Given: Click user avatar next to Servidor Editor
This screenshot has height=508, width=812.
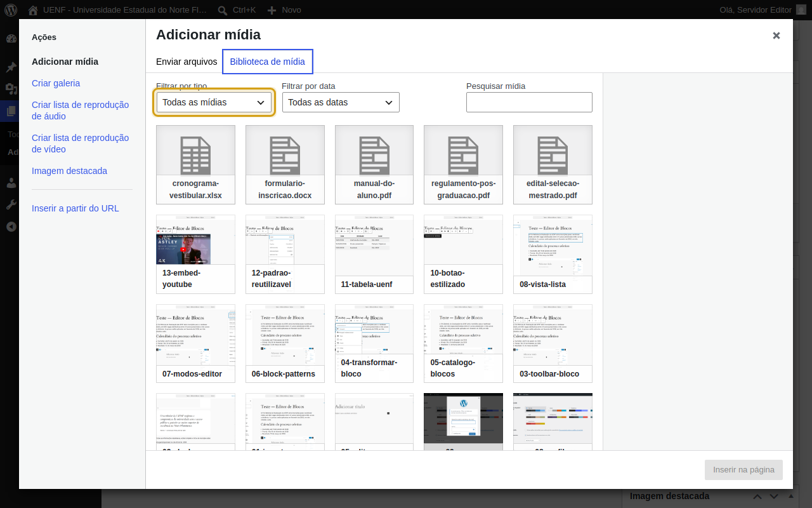Looking at the screenshot, I should [x=802, y=10].
